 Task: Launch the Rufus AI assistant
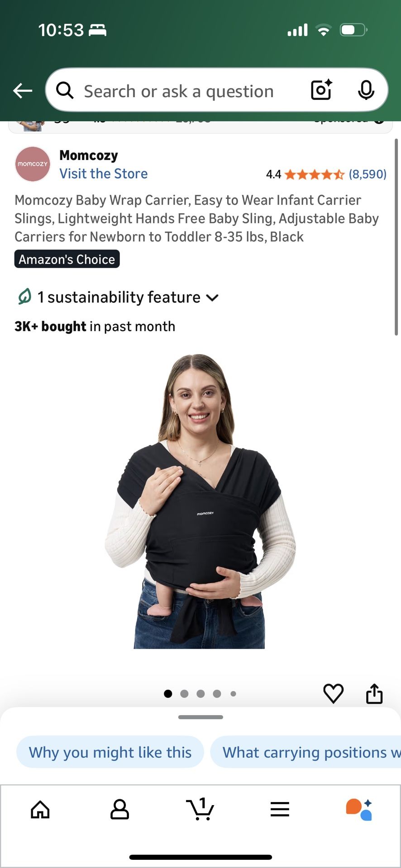tap(359, 809)
